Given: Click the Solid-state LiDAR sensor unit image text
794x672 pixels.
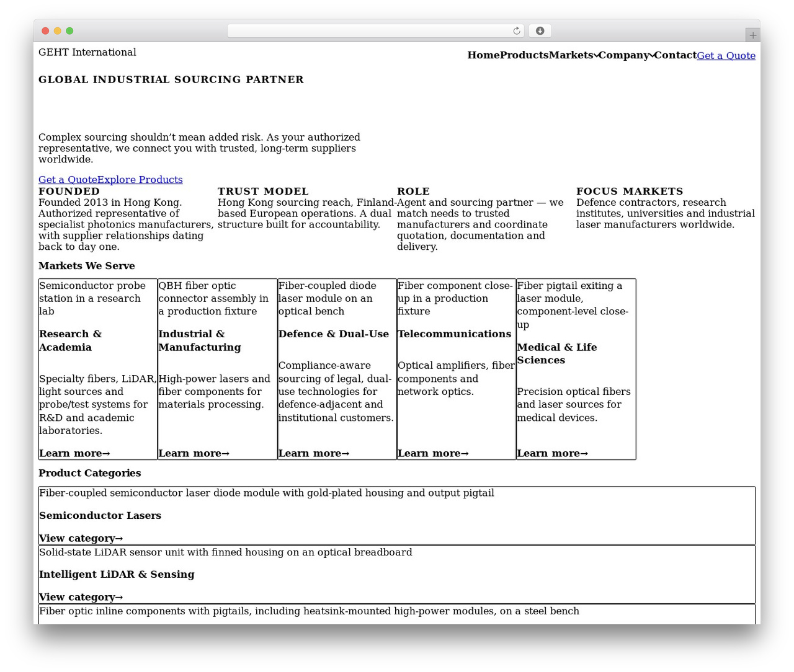Looking at the screenshot, I should (x=226, y=552).
